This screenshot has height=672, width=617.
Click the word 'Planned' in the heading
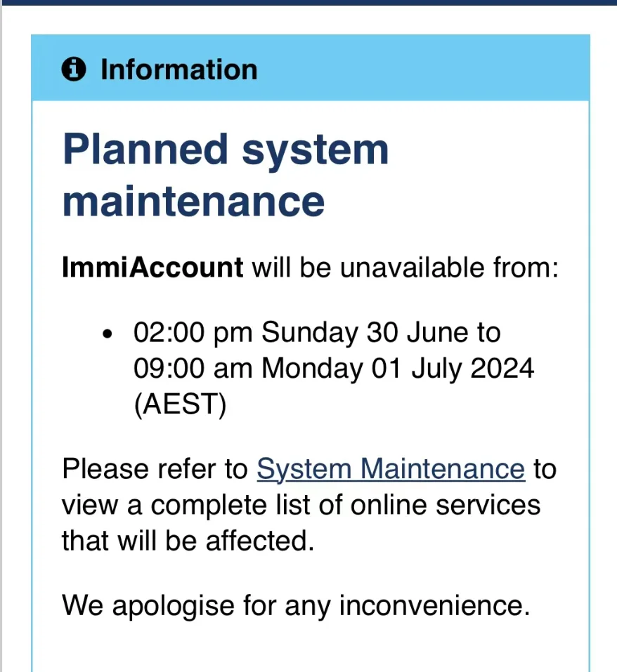pyautogui.click(x=145, y=149)
